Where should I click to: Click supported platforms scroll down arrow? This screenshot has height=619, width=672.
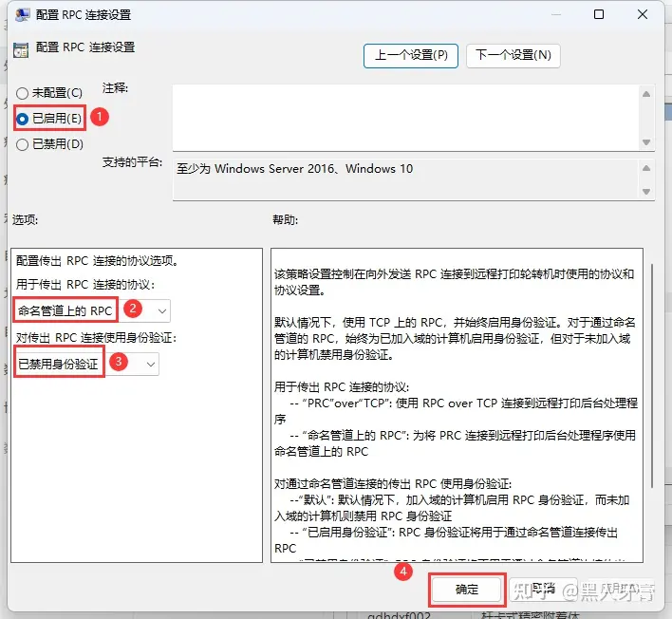[x=646, y=192]
